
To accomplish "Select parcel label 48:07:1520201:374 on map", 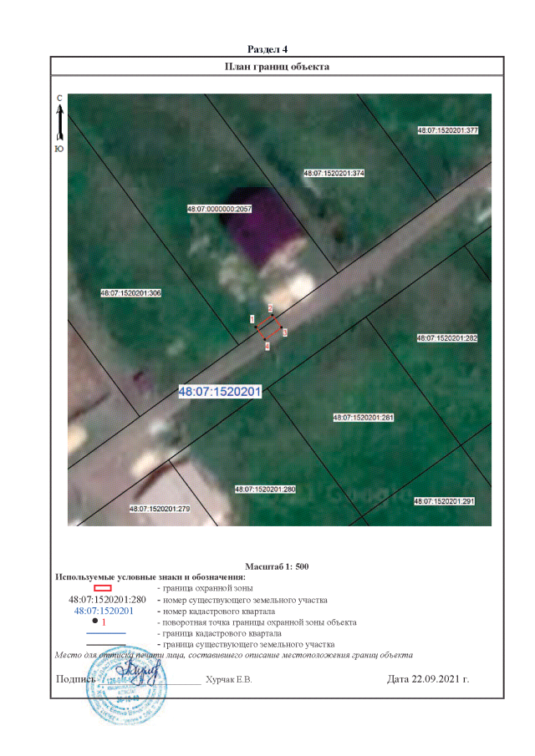I will (334, 173).
